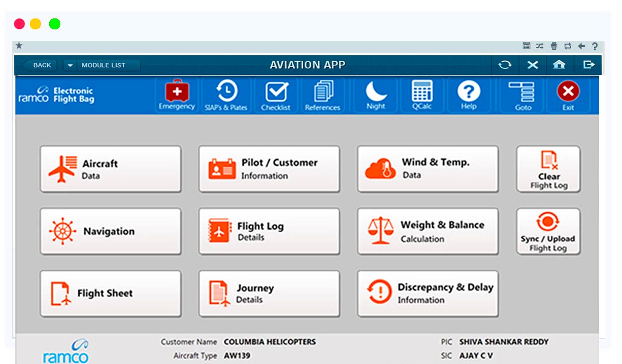
Task: Click the yellow macOS minimize dot
Action: pyautogui.click(x=35, y=23)
